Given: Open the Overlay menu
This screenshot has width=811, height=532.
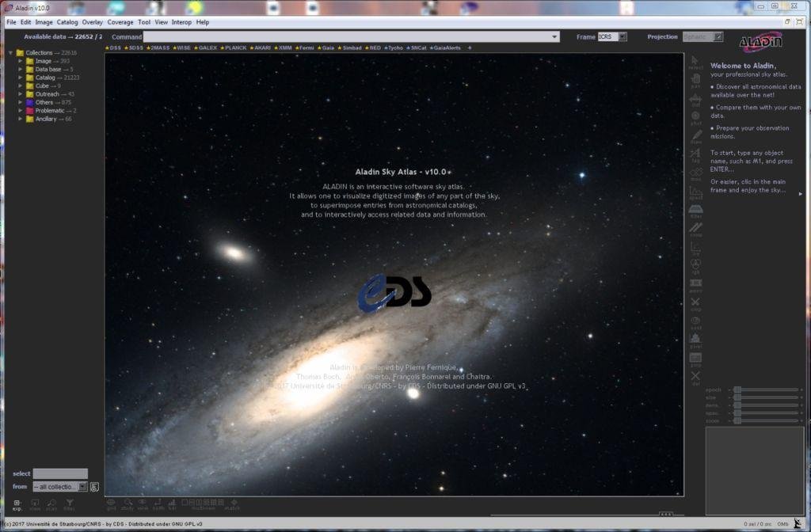Looking at the screenshot, I should click(92, 22).
